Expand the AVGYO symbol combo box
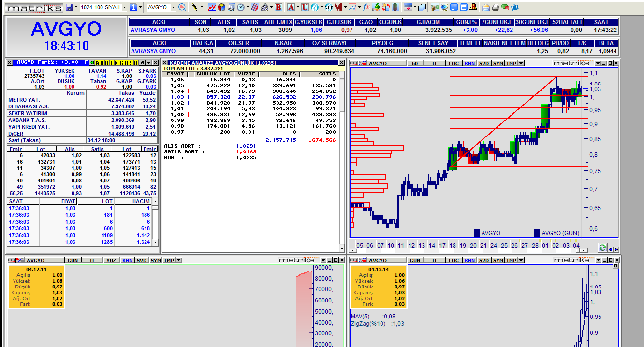Viewport: 644px width, 347px height. pos(173,8)
